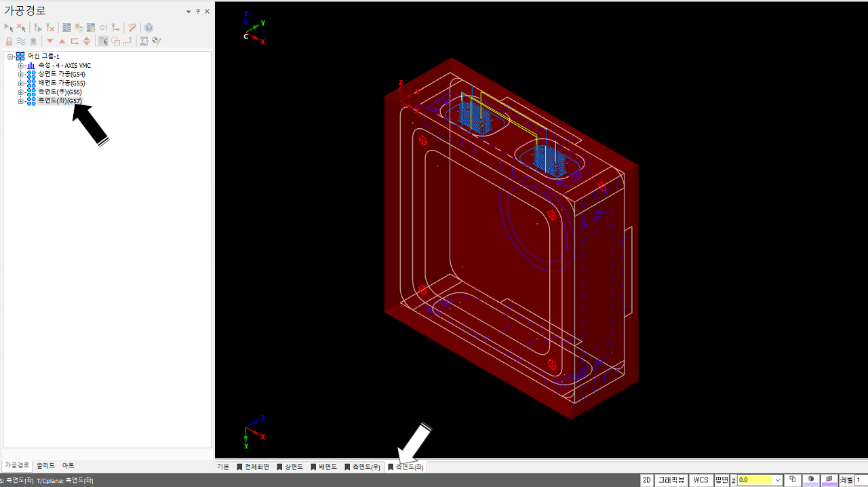Click 평면 status bar button

tap(721, 480)
